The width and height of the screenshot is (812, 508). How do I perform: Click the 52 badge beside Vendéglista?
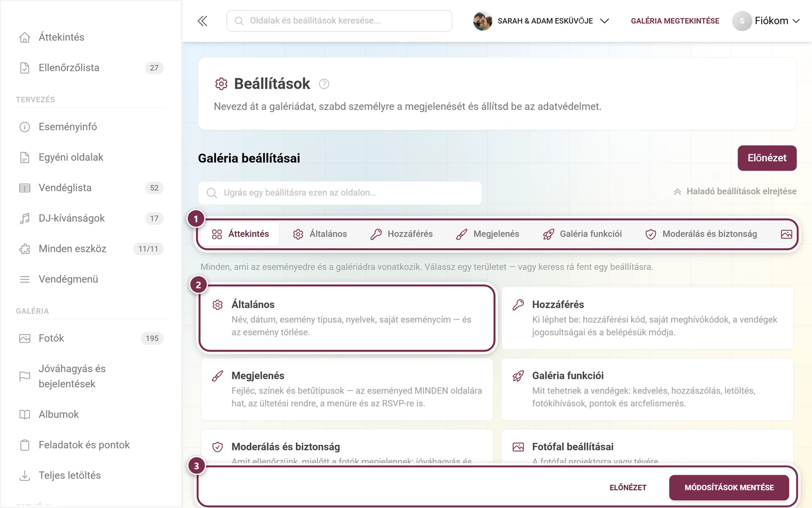155,188
